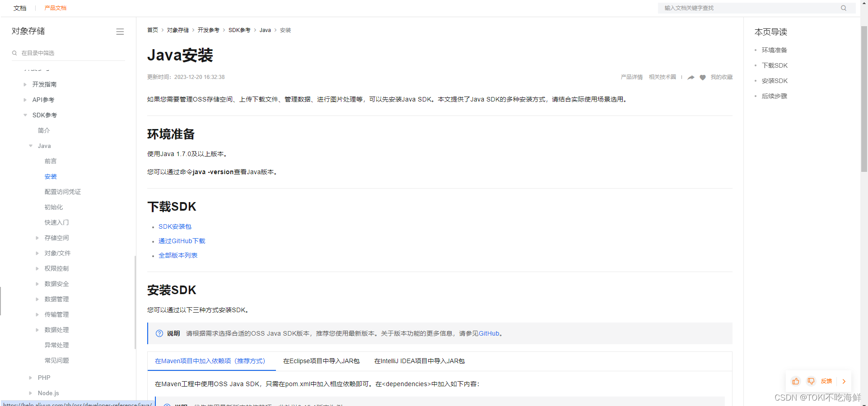This screenshot has height=406, width=868.
Task: Expand the 对象/文件 tree node
Action: click(37, 253)
